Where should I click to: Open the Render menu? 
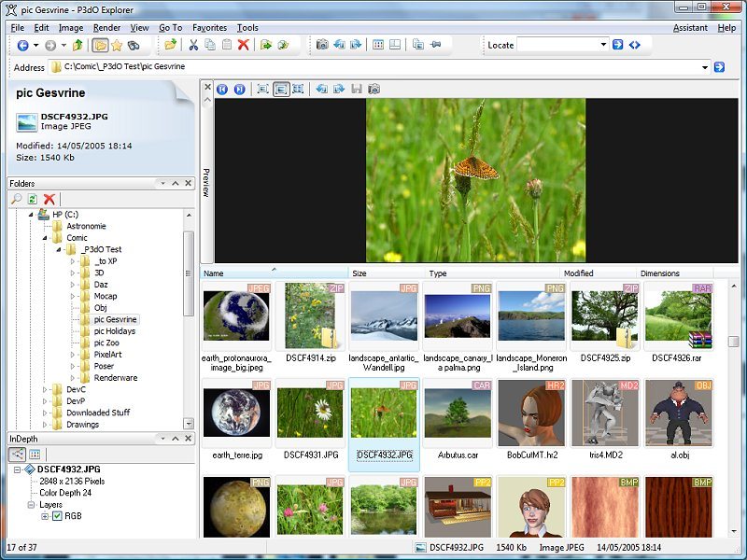point(108,28)
